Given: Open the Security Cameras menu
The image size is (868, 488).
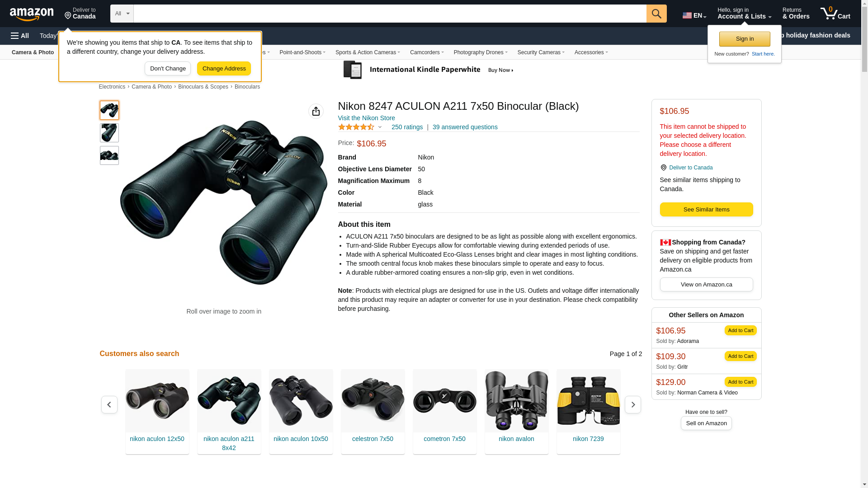Looking at the screenshot, I should tap(541, 52).
